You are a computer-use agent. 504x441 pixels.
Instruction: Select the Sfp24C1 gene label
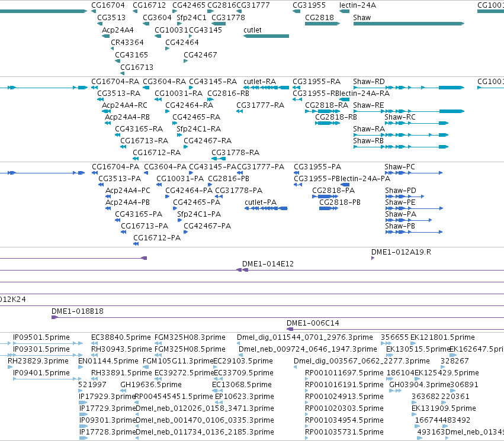point(191,18)
